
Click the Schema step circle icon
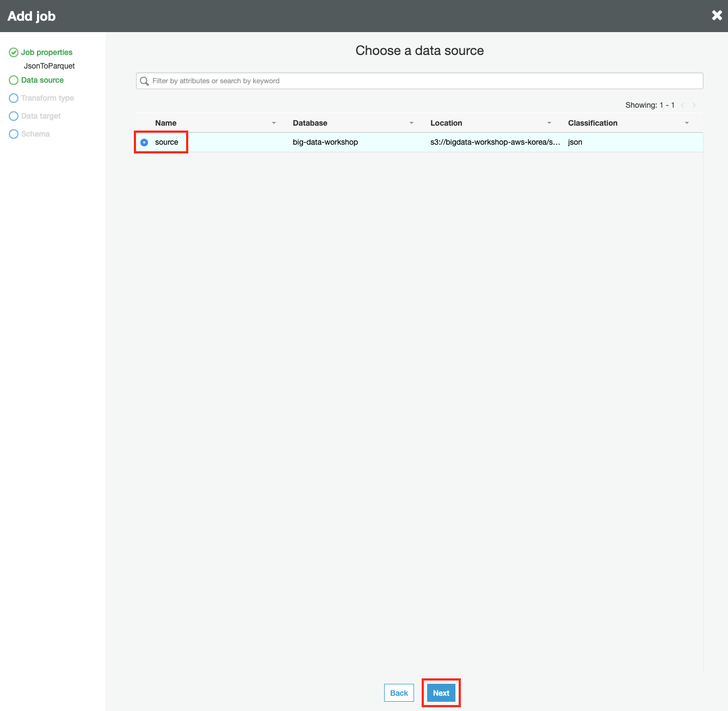[x=14, y=134]
